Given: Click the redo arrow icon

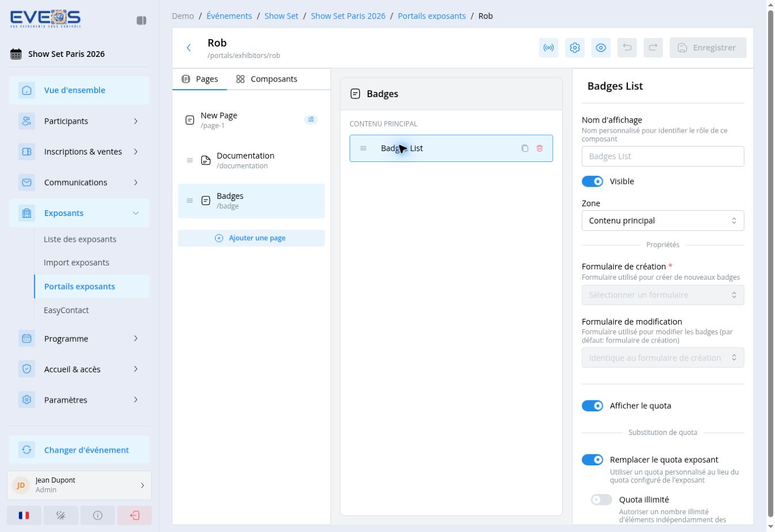Looking at the screenshot, I should point(653,48).
